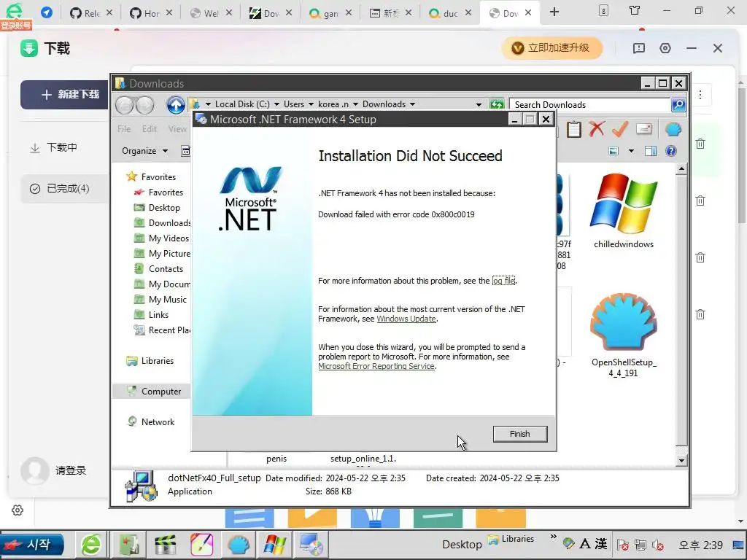
Task: Click scroll down arrow in explorer file list
Action: click(x=681, y=461)
